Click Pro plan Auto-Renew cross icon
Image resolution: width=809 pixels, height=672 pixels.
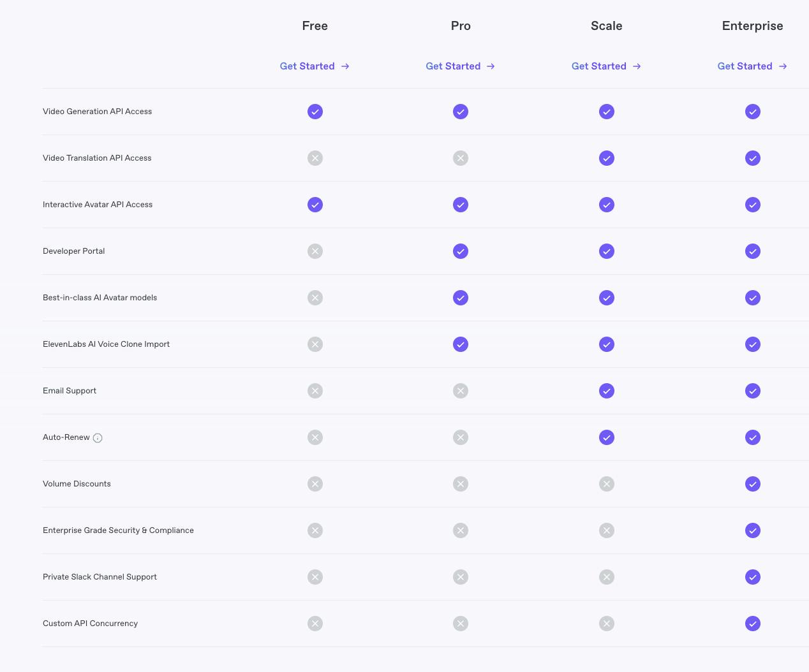pos(461,437)
